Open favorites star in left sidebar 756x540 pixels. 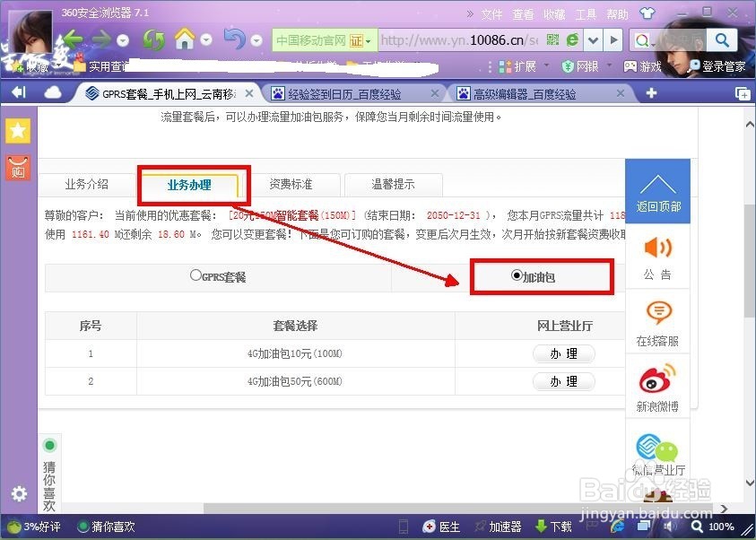(x=18, y=131)
